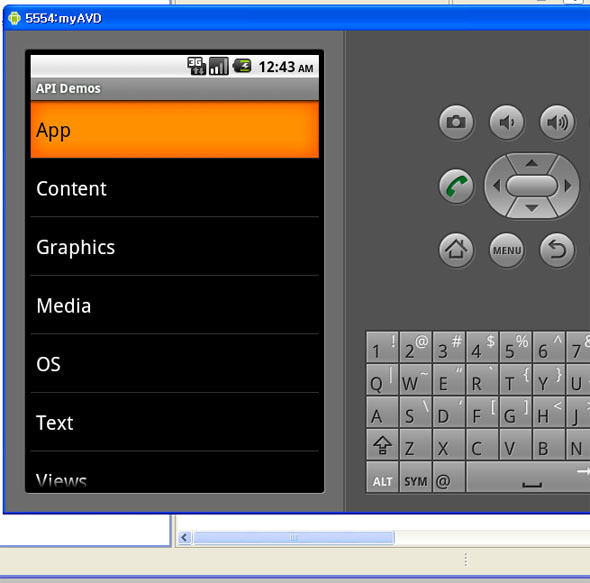This screenshot has width=590, height=583.
Task: Click the number 1 key
Action: (x=382, y=347)
